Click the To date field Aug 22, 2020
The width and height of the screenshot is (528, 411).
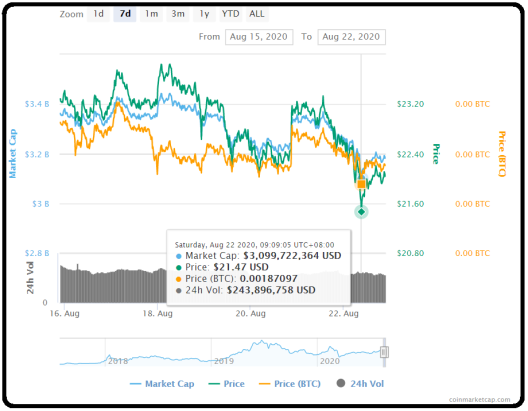tap(351, 37)
